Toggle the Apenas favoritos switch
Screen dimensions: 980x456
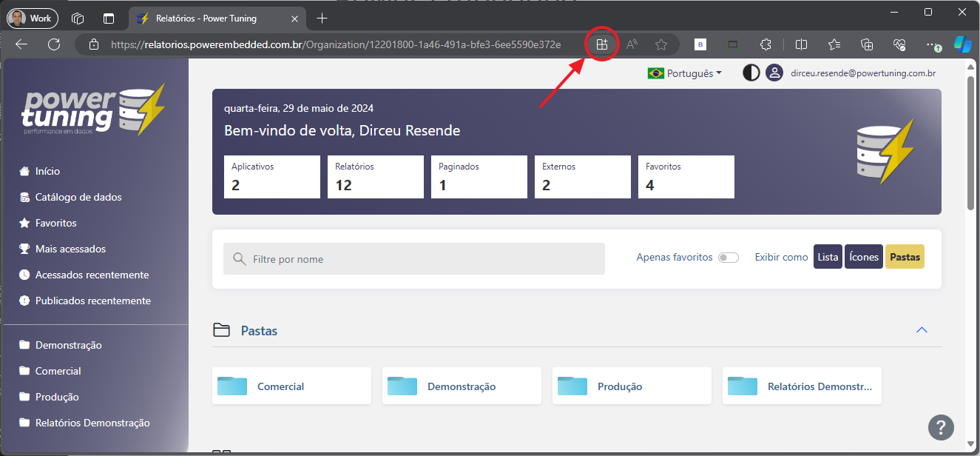tap(728, 258)
